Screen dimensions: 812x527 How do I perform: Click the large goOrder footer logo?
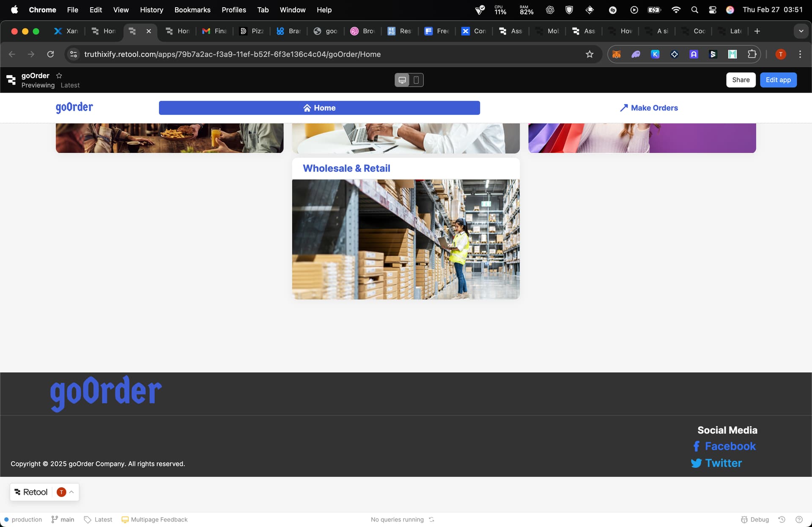[x=106, y=393]
